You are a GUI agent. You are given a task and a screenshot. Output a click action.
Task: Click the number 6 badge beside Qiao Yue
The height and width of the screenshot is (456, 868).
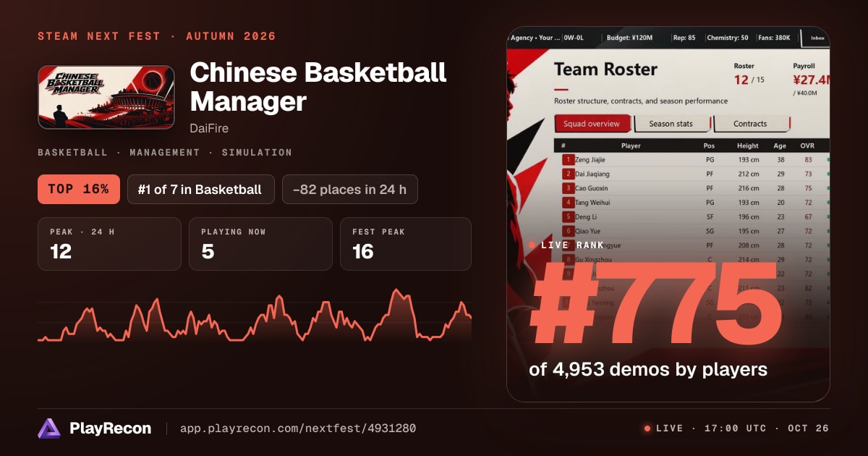coord(568,231)
